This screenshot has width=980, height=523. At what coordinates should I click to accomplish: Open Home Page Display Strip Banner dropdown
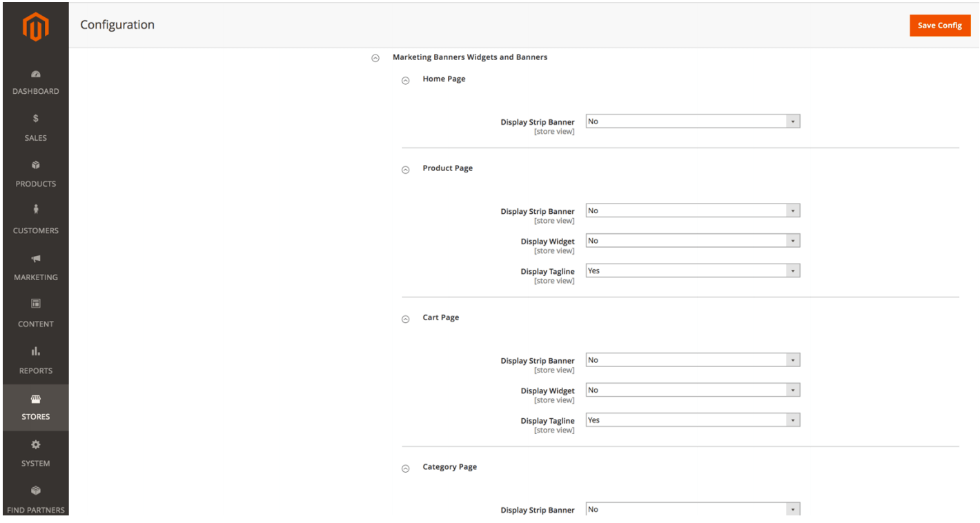click(692, 121)
